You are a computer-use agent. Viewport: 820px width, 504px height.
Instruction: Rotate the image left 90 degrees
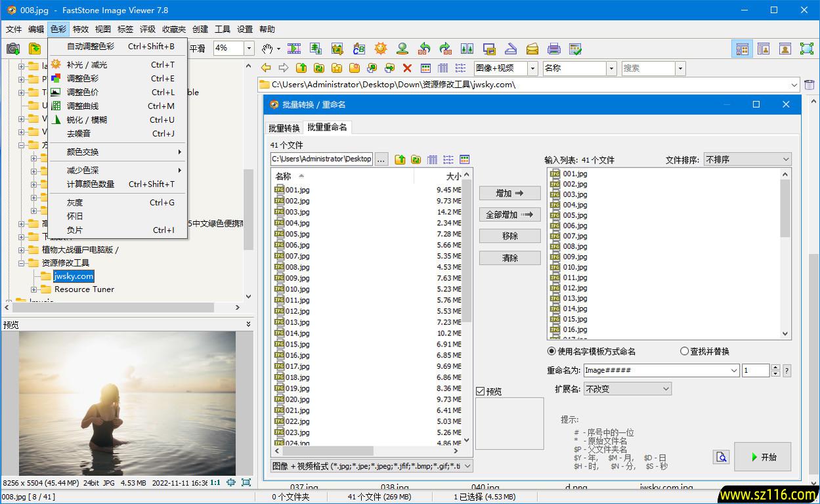coord(423,48)
